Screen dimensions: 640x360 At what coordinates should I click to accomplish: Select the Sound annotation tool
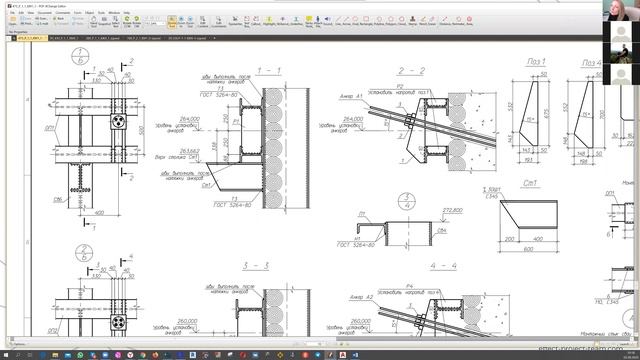tap(327, 21)
